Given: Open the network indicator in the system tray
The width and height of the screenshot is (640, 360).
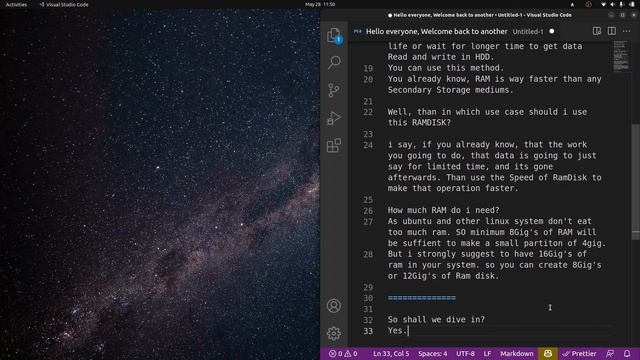Looking at the screenshot, I should point(604,4).
